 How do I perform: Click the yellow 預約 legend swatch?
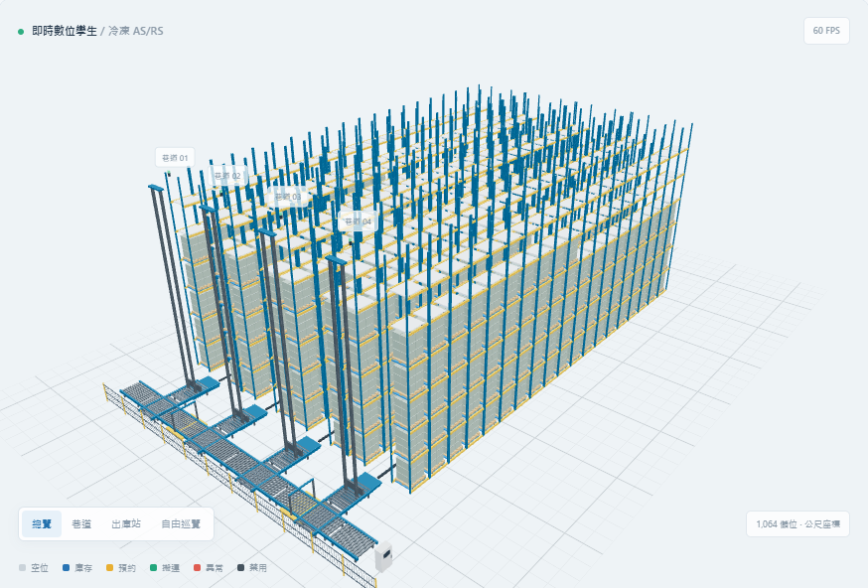pos(109,567)
